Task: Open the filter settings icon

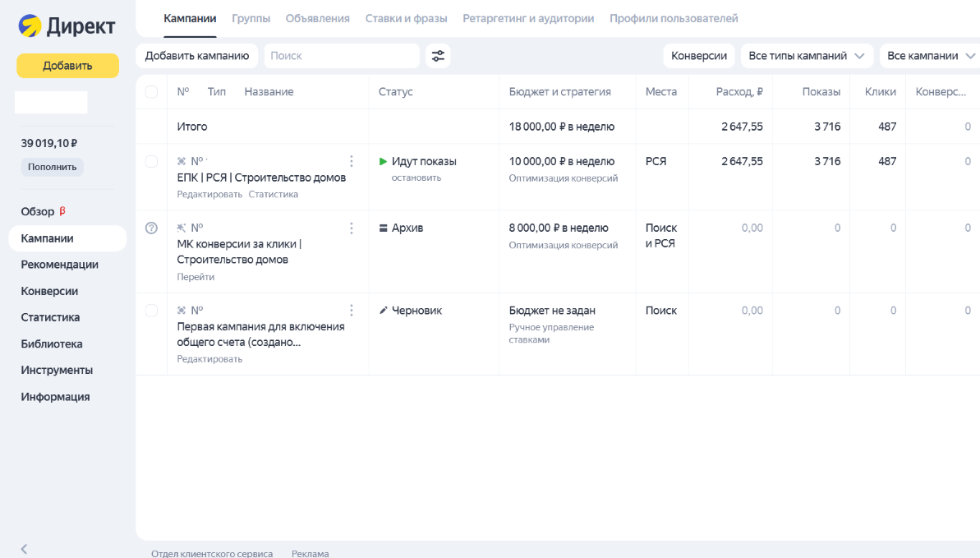Action: [438, 56]
